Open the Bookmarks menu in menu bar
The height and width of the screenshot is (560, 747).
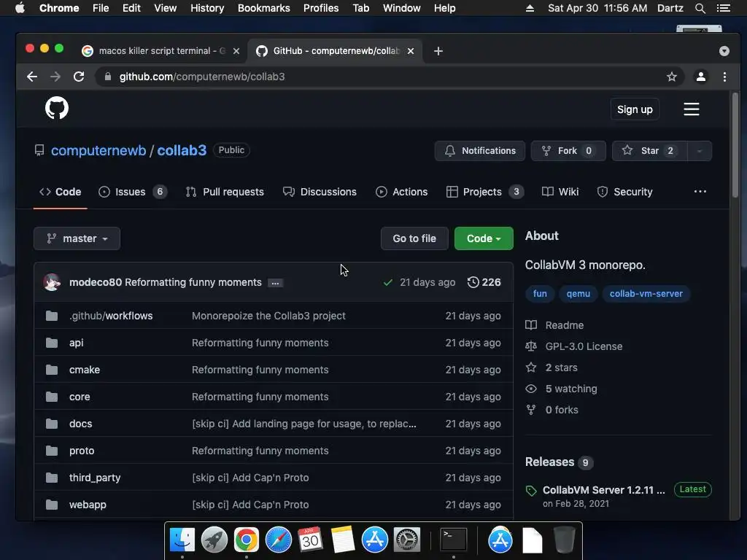point(263,8)
